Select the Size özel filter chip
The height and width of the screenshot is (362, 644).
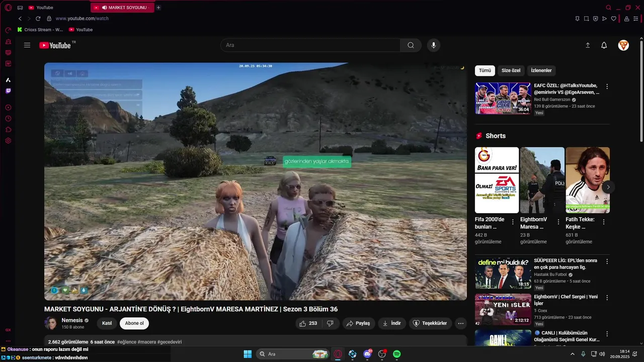pos(511,70)
